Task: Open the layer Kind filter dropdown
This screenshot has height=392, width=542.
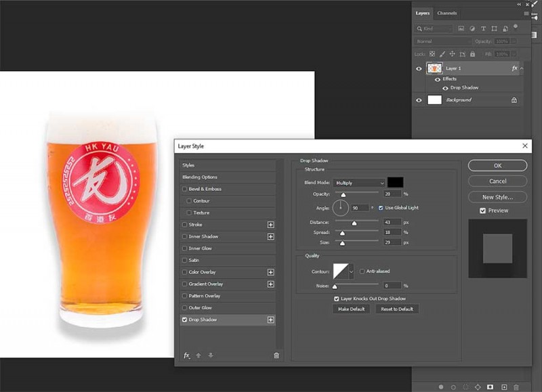Action: [x=434, y=28]
